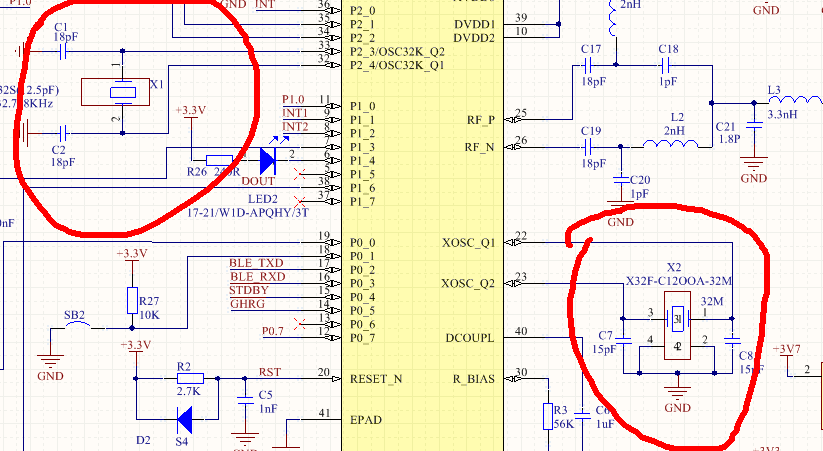Image resolution: width=823 pixels, height=451 pixels.
Task: Select the LED2 diode symbol
Action: tap(268, 160)
